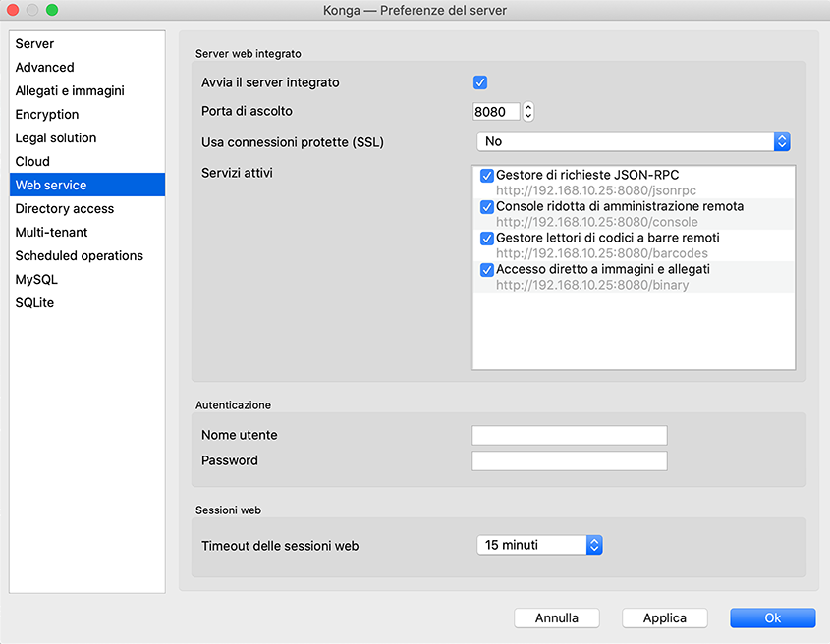Go to Allegati e immagini section
This screenshot has height=644, width=830.
coord(70,91)
